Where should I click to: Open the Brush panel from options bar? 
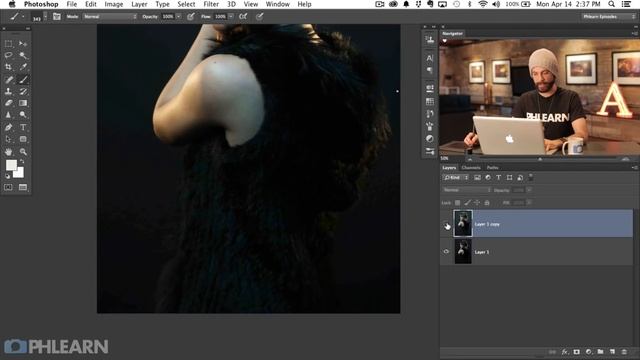[57, 17]
